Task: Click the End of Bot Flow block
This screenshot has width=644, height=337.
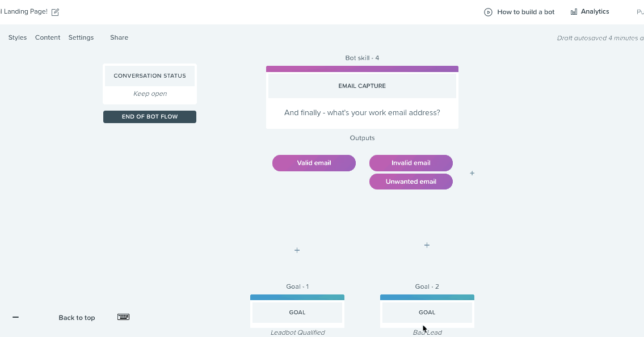Action: pyautogui.click(x=149, y=116)
